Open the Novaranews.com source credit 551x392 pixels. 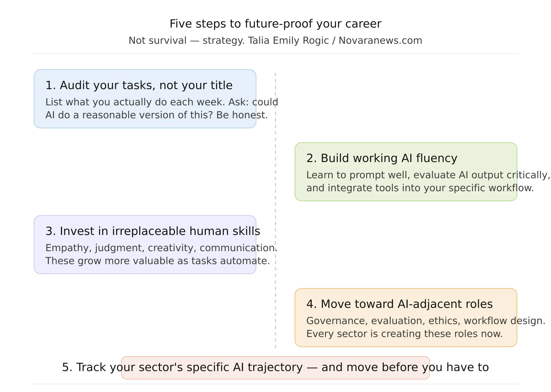pos(380,41)
